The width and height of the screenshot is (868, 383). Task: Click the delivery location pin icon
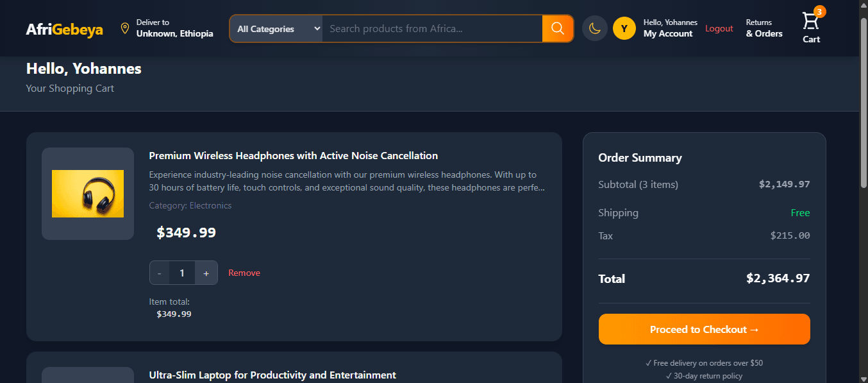coord(125,28)
